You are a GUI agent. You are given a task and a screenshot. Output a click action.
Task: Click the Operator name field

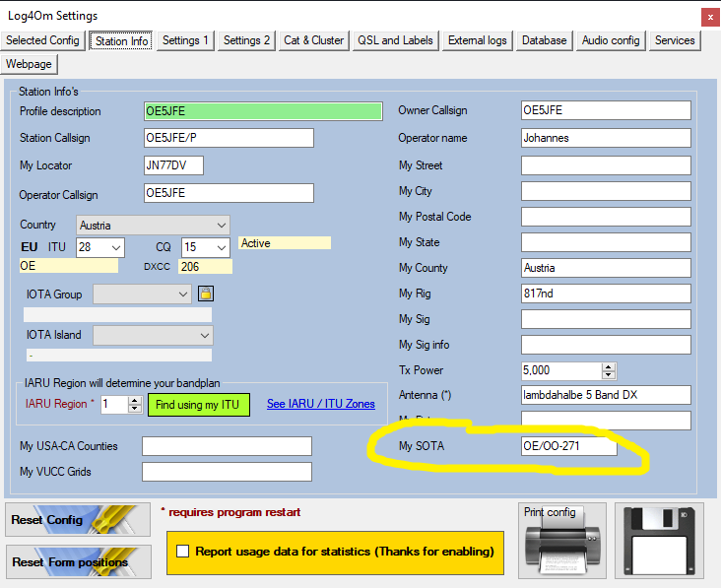tap(606, 138)
